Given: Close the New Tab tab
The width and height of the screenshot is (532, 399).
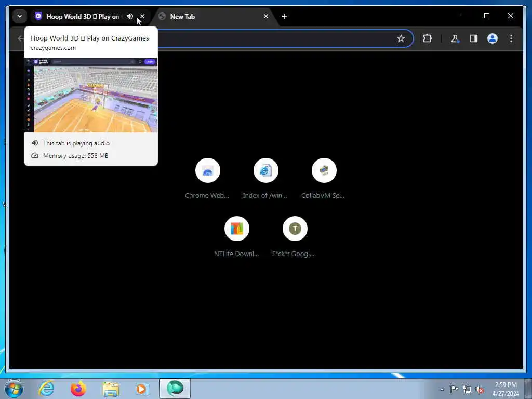Looking at the screenshot, I should tap(265, 16).
